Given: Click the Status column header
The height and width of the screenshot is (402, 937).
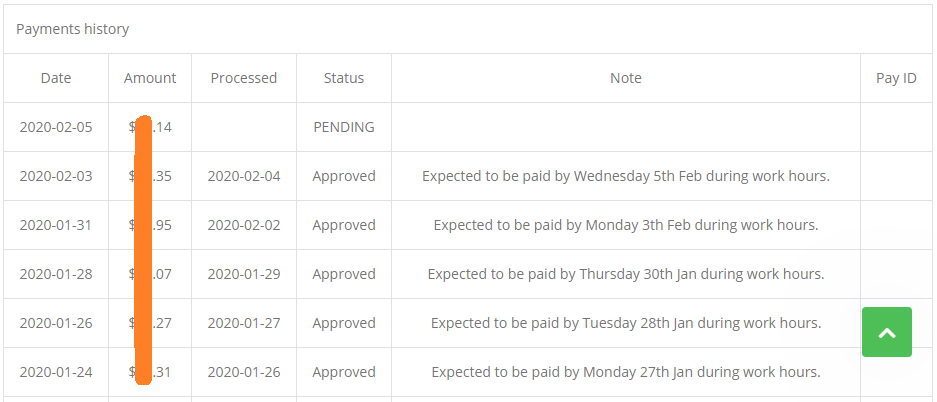Looking at the screenshot, I should coord(344,78).
